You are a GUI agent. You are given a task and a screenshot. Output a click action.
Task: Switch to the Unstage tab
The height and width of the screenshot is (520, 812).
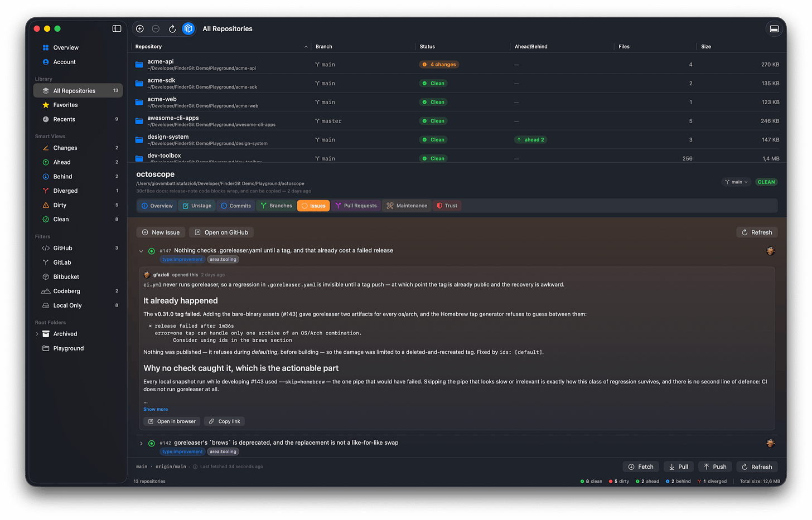click(197, 206)
